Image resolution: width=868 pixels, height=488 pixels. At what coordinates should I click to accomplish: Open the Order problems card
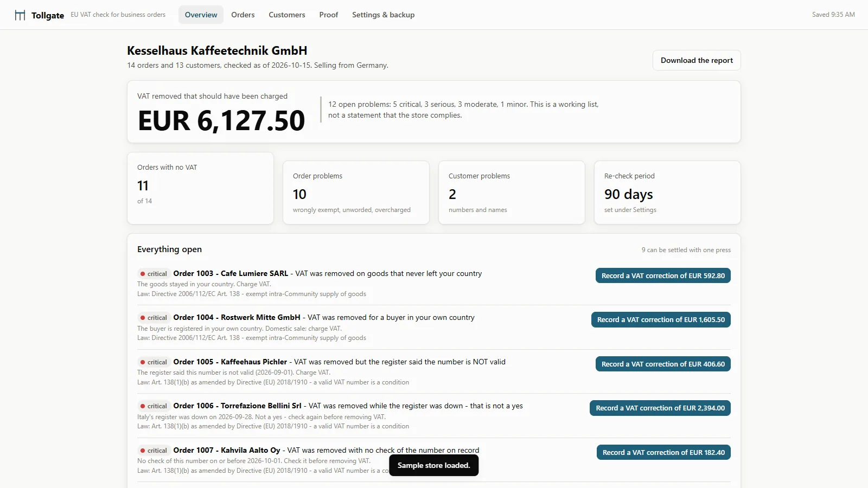pyautogui.click(x=356, y=192)
